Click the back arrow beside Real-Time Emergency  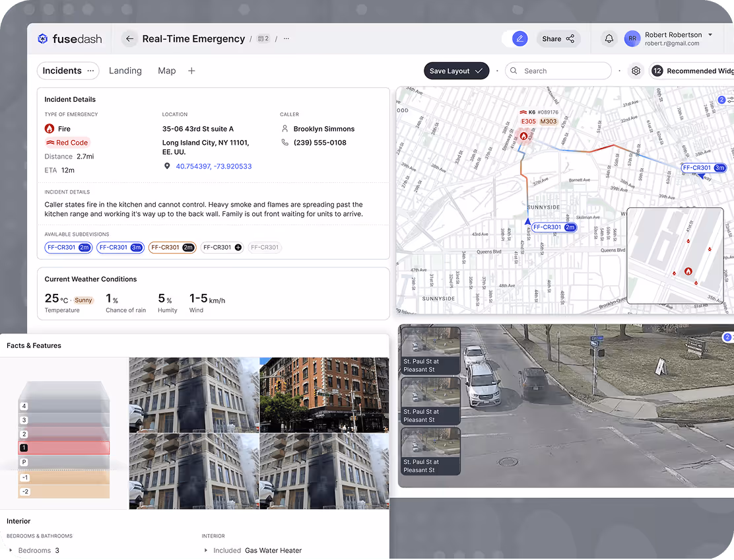coord(130,39)
